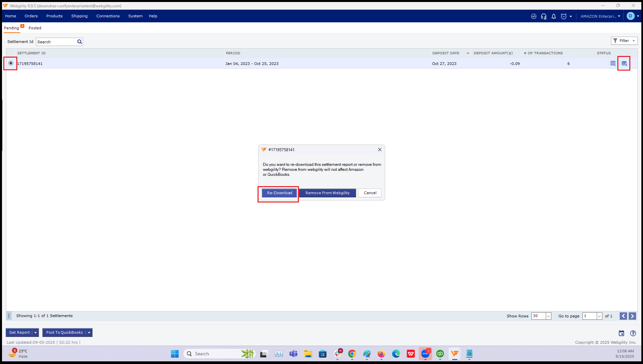Screen dimensions: 643x364
Task: Open the Connections menu
Action: tap(108, 16)
